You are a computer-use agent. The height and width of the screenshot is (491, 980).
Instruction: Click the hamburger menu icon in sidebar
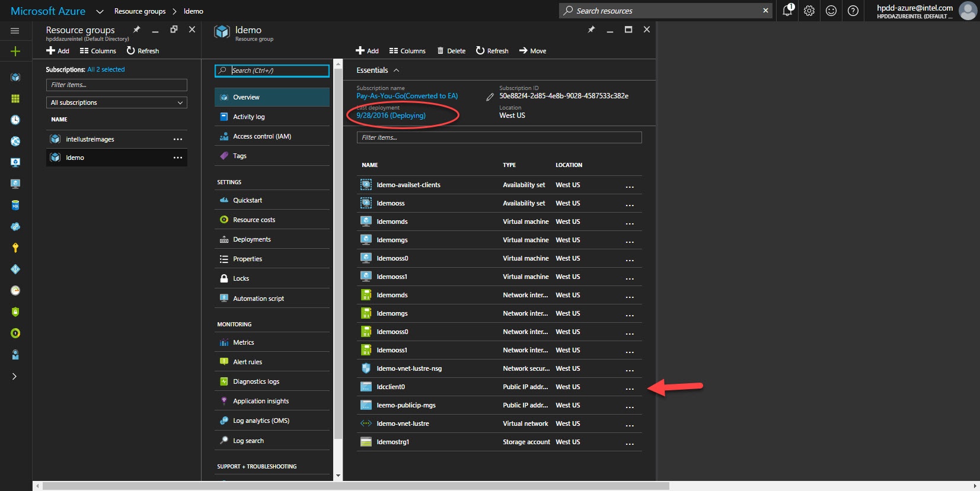(x=15, y=31)
